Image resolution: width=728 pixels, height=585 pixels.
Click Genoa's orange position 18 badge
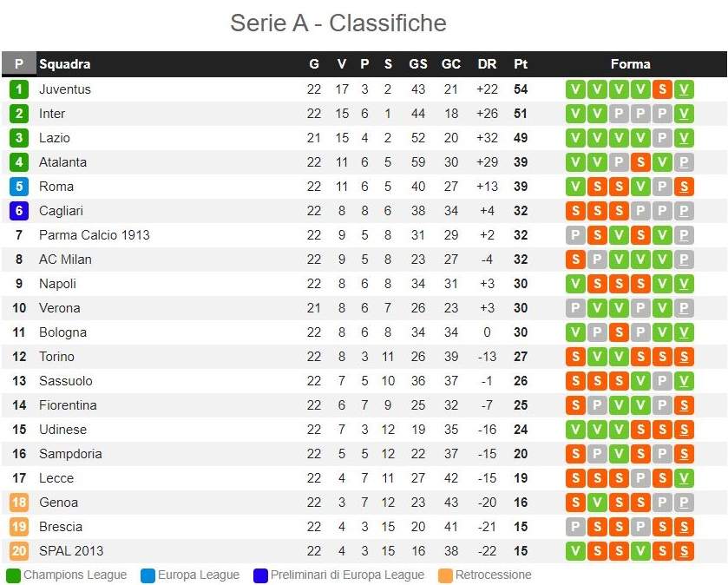click(19, 503)
